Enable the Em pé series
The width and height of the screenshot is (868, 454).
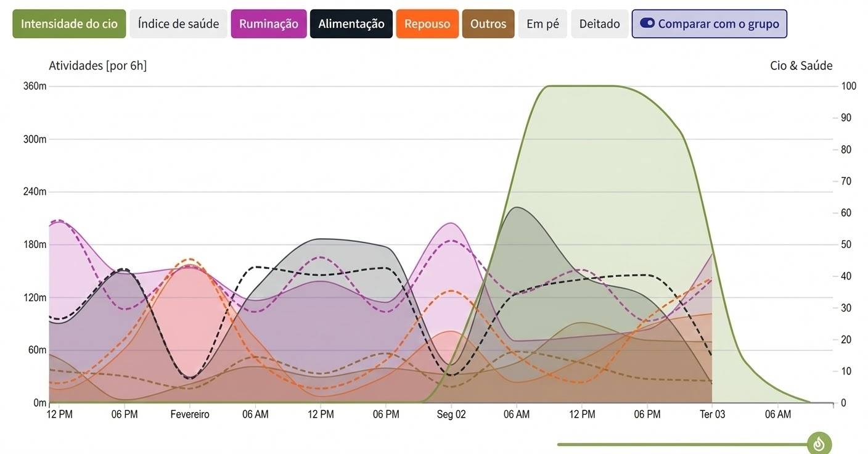click(x=542, y=24)
